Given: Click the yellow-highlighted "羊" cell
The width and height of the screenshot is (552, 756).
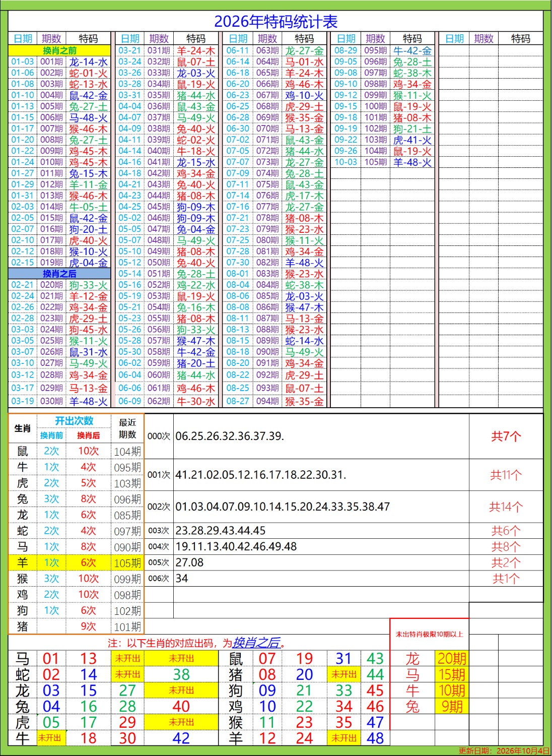Looking at the screenshot, I should coord(23,562).
